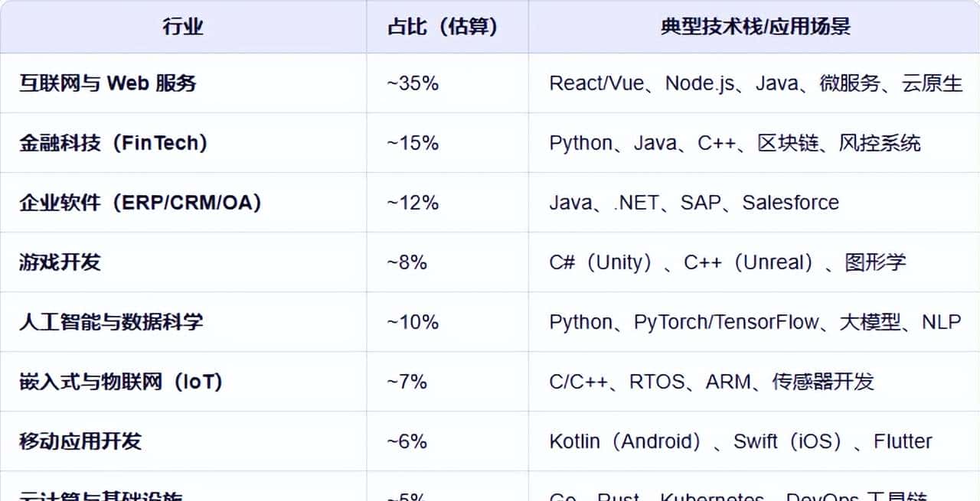Select the SAP、Salesforce tech stack cell
Image resolution: width=980 pixels, height=501 pixels.
click(x=694, y=203)
